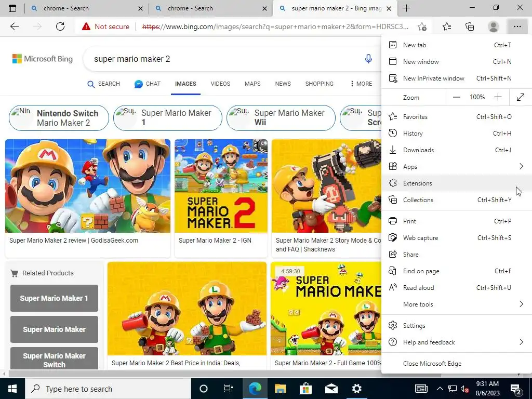Screen dimensions: 532x399
Task: Open notification center icon
Action: click(x=516, y=389)
